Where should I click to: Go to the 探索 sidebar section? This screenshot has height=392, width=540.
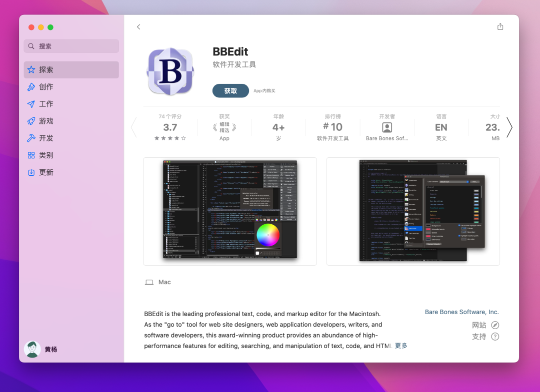click(x=71, y=70)
